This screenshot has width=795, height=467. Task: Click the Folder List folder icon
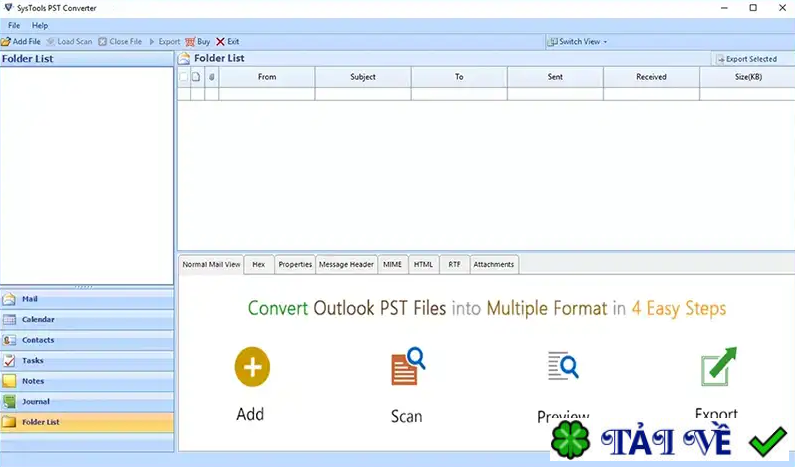[9, 422]
